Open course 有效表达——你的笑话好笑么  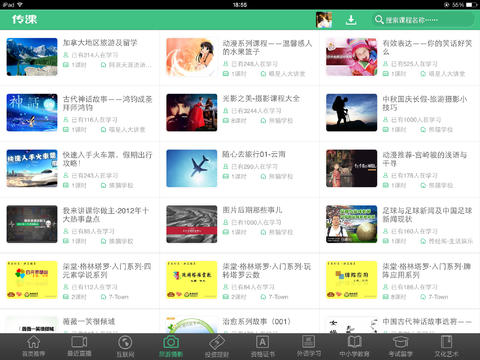[427, 47]
